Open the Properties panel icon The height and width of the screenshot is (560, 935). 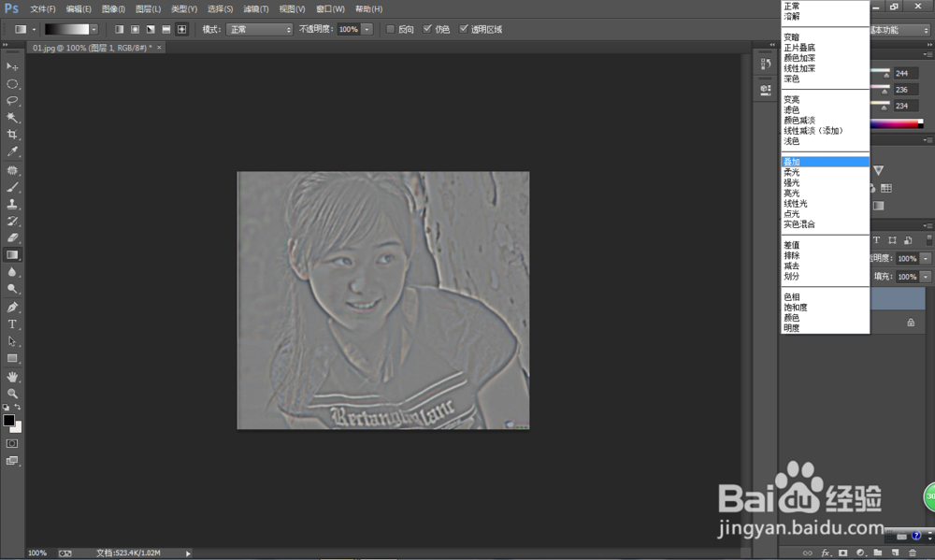coord(766,90)
